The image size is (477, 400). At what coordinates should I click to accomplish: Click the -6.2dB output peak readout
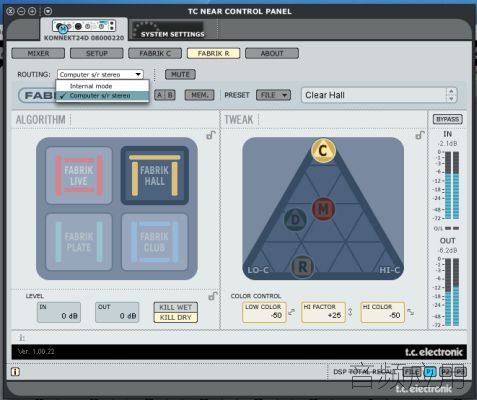(447, 250)
